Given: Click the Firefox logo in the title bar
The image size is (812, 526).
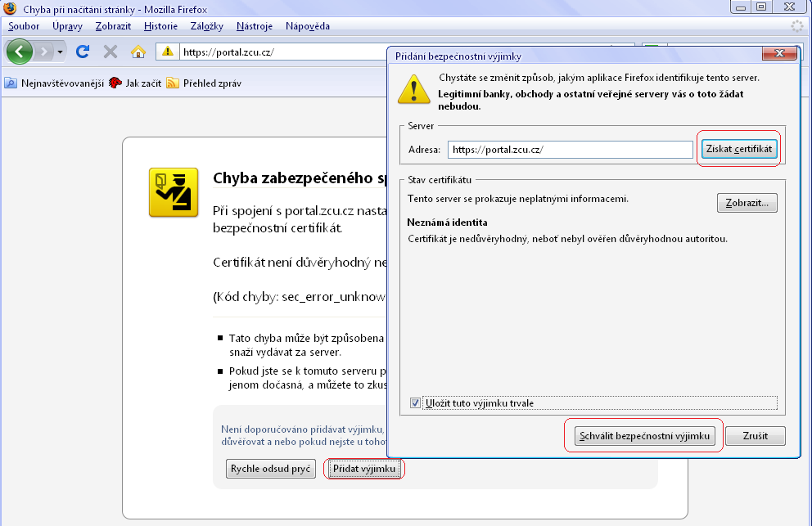Looking at the screenshot, I should (x=11, y=9).
